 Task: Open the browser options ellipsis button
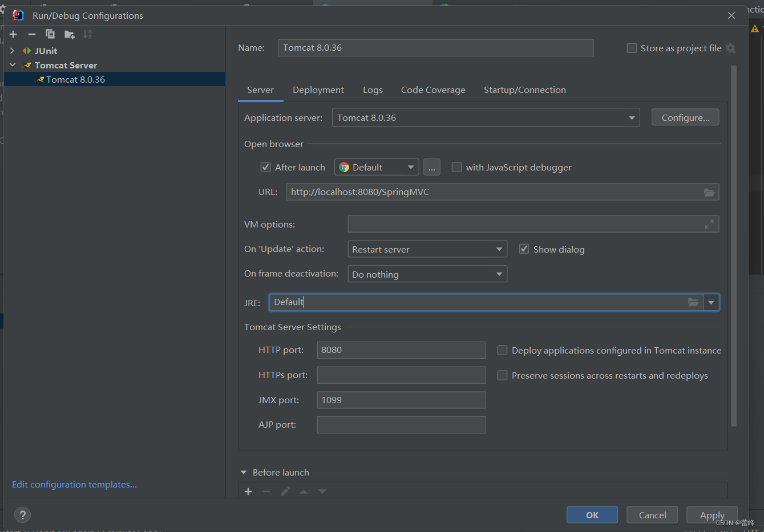(x=432, y=167)
